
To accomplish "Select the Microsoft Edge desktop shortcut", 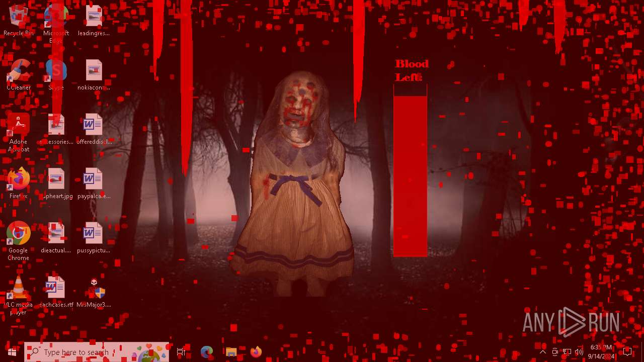I will [x=56, y=24].
